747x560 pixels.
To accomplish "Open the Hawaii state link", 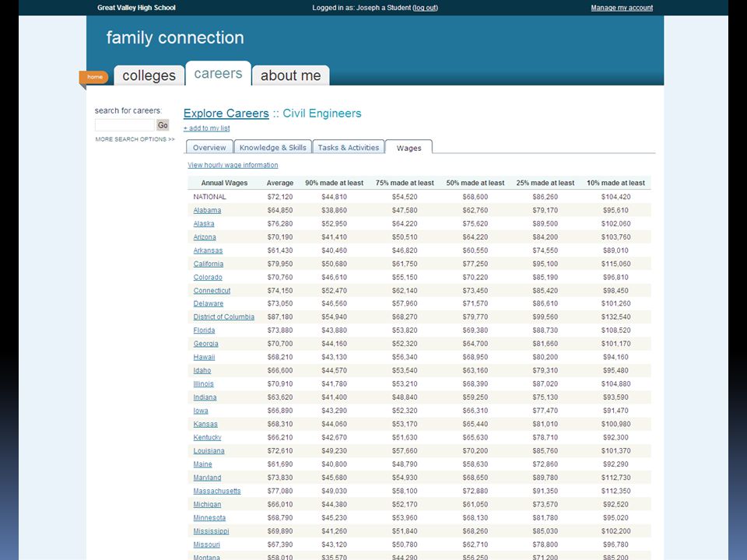I will [205, 357].
